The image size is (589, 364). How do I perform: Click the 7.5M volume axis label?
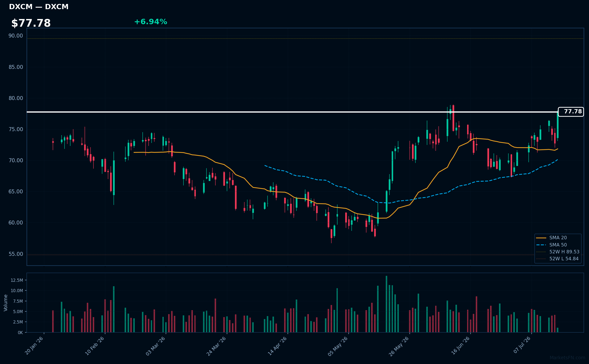click(x=18, y=301)
